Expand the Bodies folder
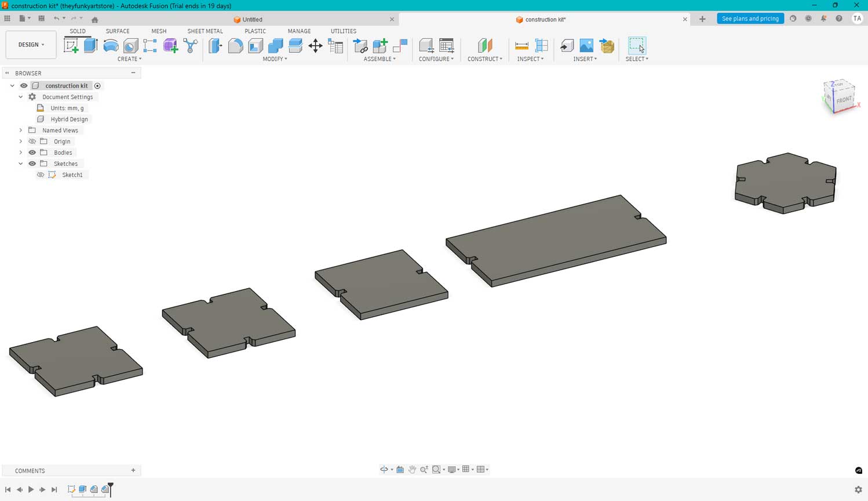The image size is (868, 501). coord(21,153)
